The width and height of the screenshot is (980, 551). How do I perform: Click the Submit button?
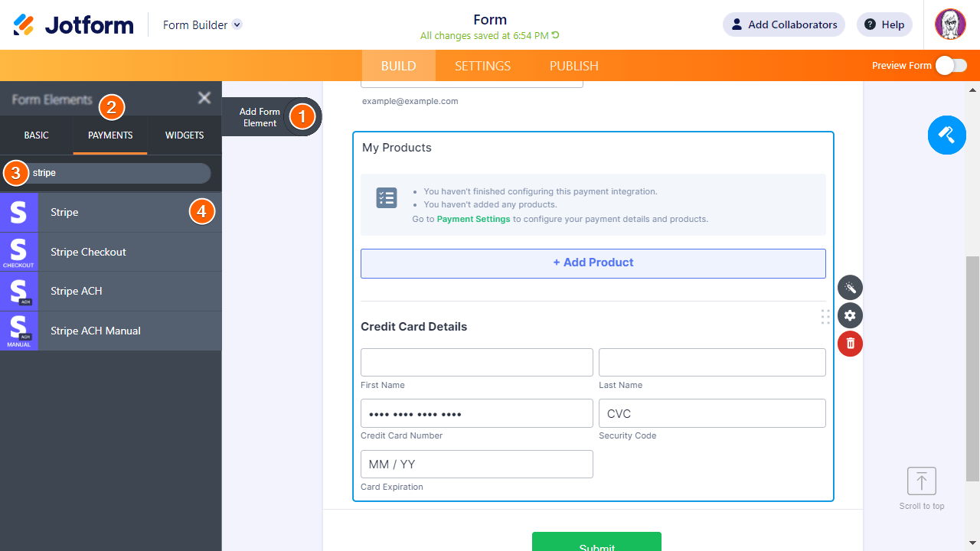(596, 542)
